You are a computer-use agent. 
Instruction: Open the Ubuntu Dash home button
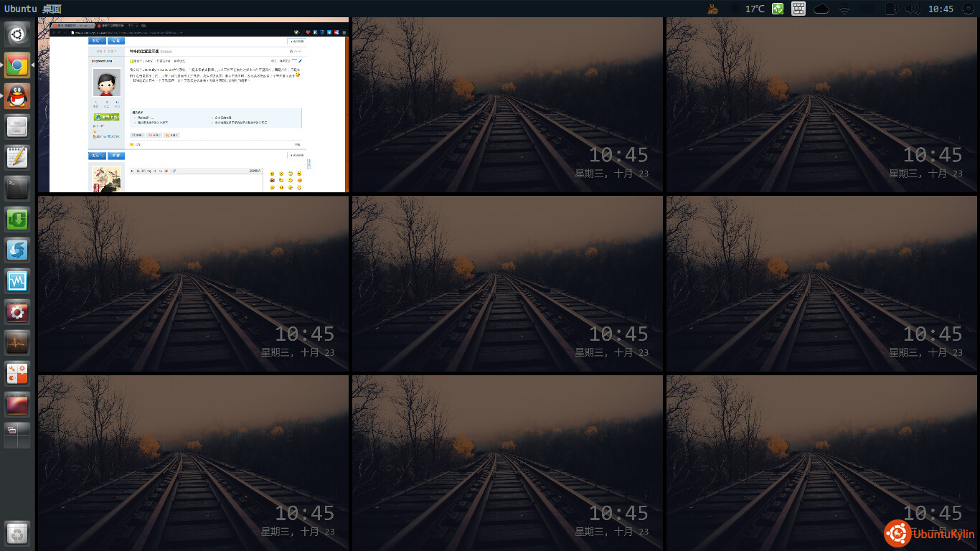(17, 34)
